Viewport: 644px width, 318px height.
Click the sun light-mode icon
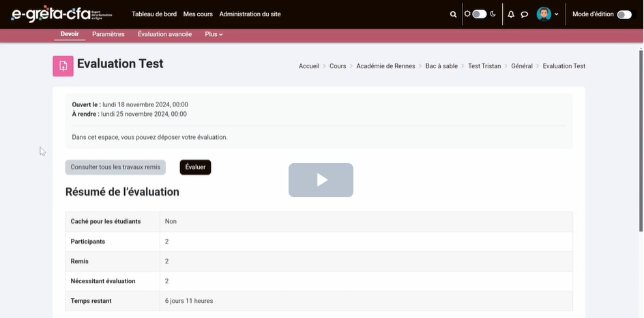467,14
